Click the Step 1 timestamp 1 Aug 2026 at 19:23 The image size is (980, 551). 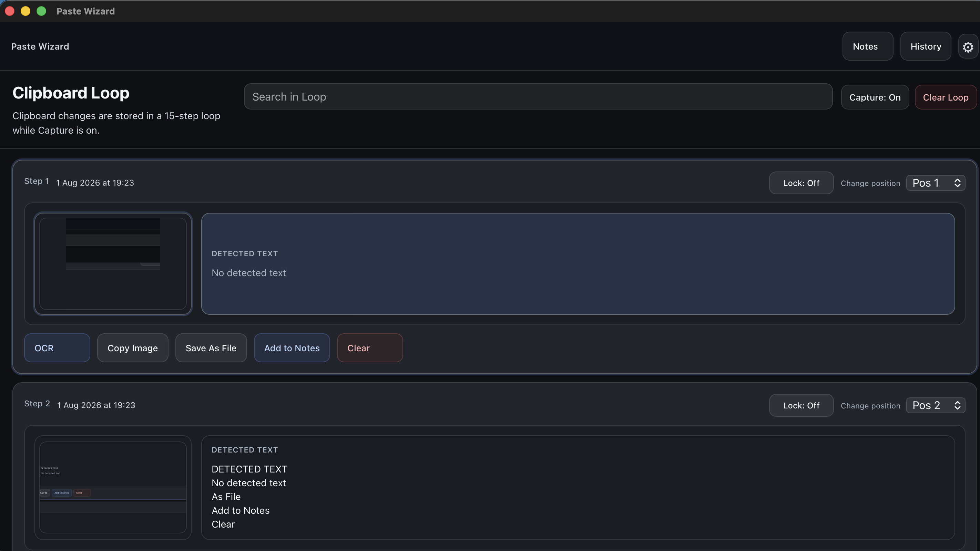click(95, 183)
